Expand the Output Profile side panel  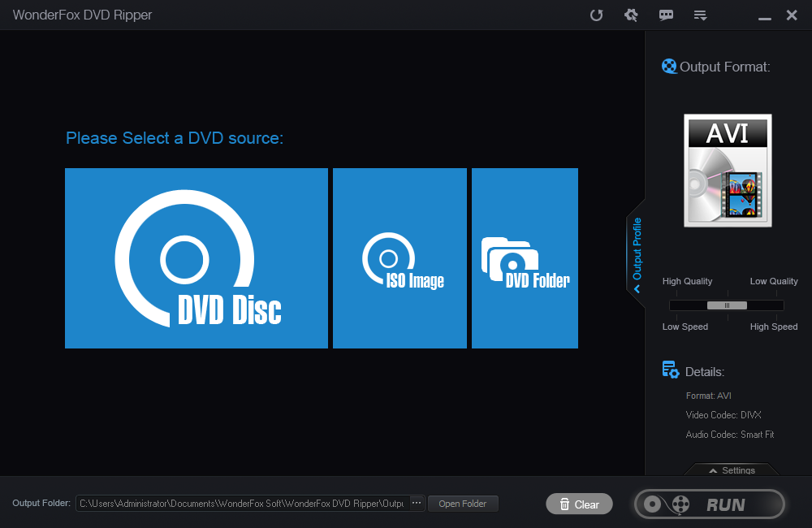click(x=637, y=252)
